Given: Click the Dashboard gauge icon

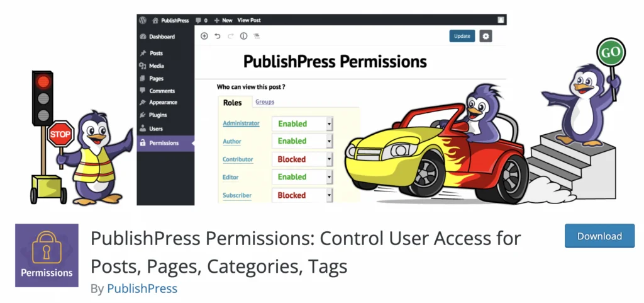Looking at the screenshot, I should pyautogui.click(x=143, y=37).
